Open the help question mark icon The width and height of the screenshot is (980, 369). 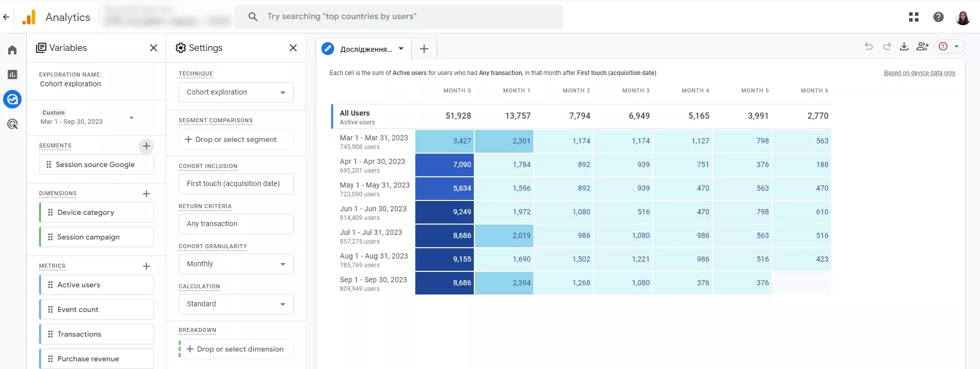(x=938, y=17)
